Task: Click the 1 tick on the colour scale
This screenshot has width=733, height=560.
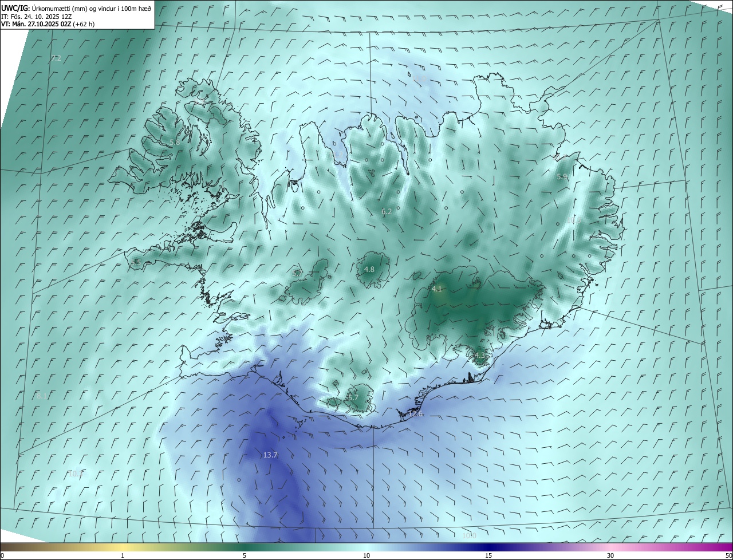Action: point(123,555)
